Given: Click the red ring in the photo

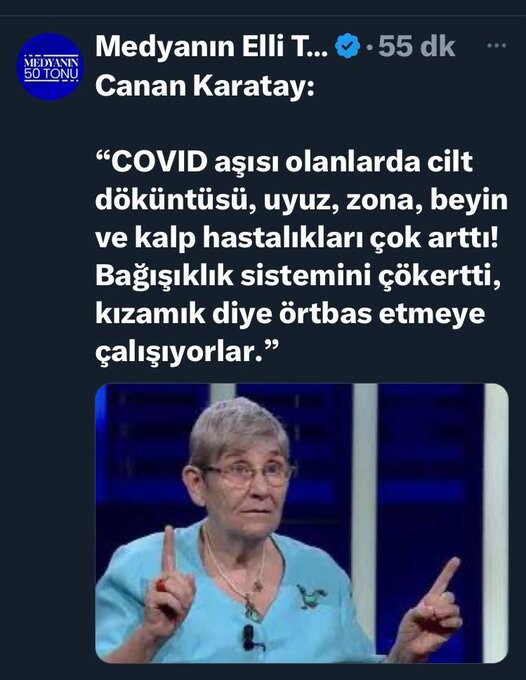Looking at the screenshot, I should click(x=161, y=585).
